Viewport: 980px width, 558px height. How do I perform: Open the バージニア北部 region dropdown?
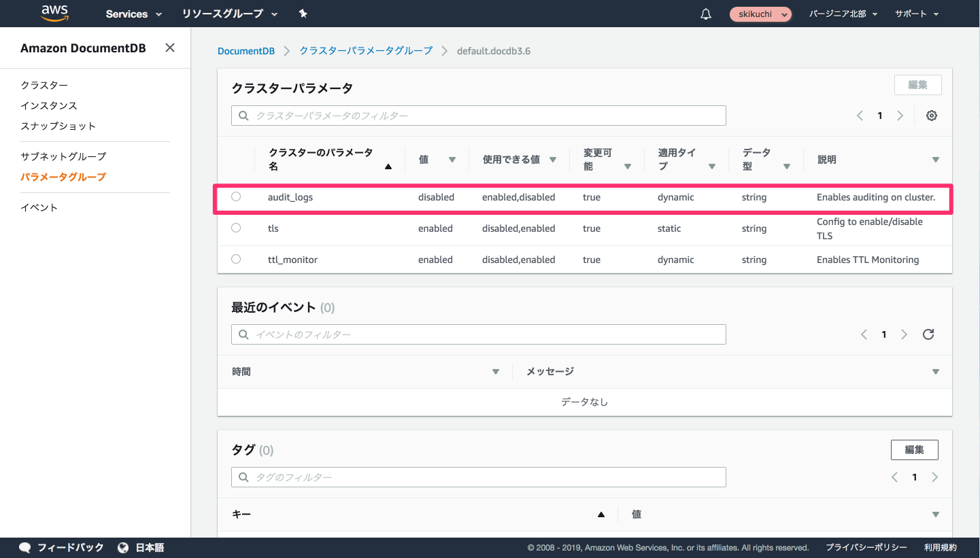[843, 14]
